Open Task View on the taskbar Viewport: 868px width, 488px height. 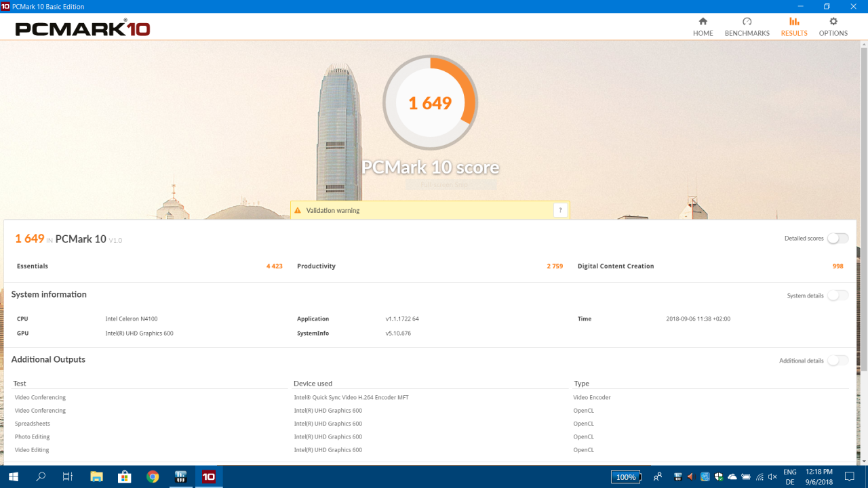68,476
